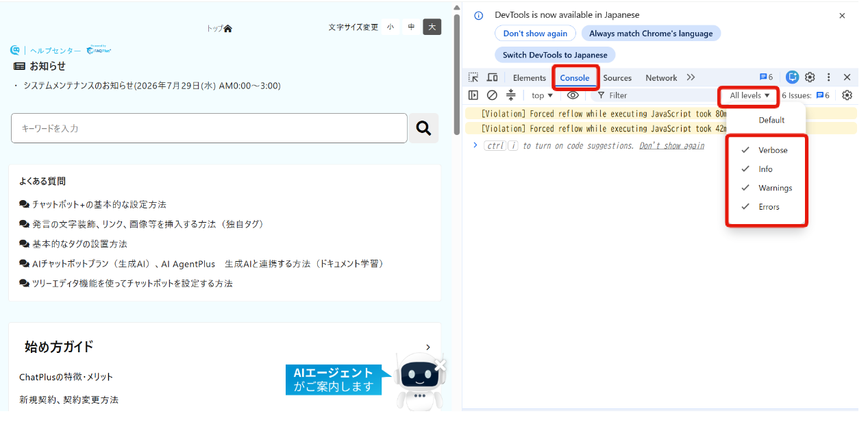This screenshot has width=868, height=429.
Task: Toggle the device toolbar icon
Action: (492, 77)
